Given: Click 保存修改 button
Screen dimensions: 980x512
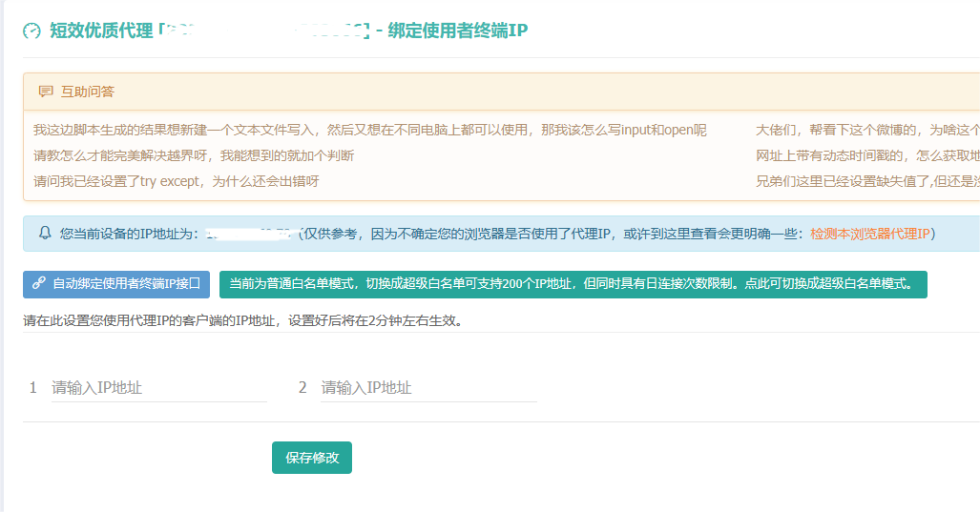Looking at the screenshot, I should click(x=312, y=458).
